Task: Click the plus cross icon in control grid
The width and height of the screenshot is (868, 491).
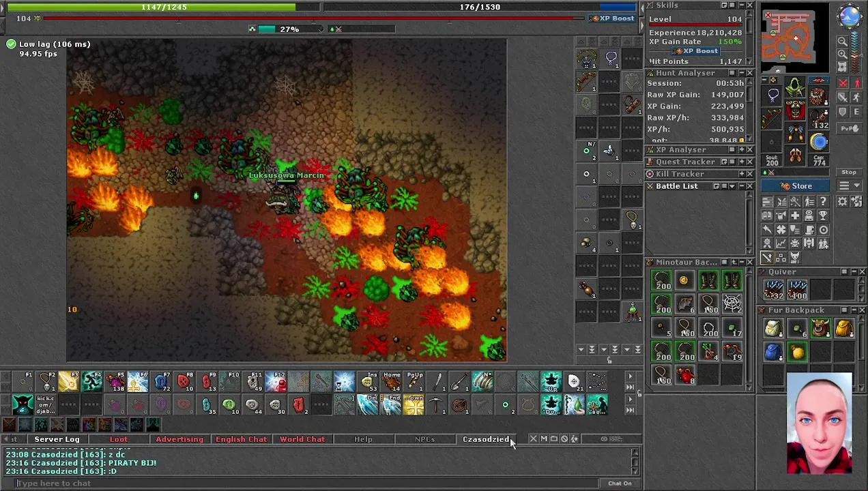Action: [795, 215]
